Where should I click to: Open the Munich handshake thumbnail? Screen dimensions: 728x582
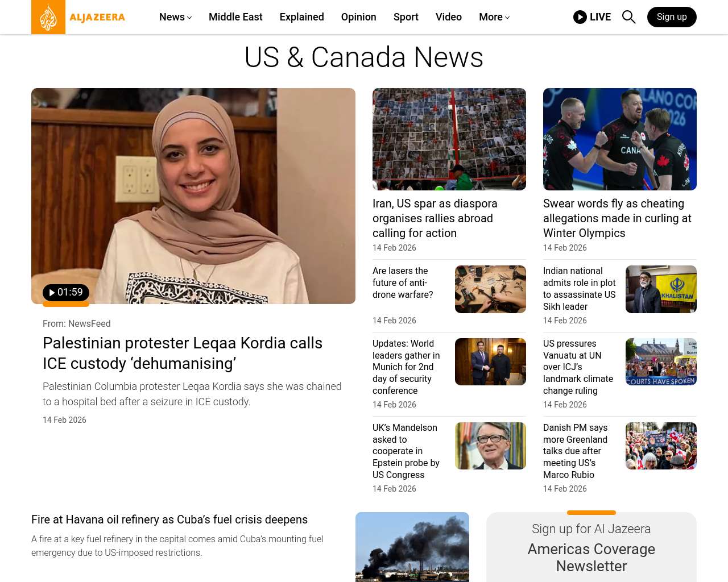pyautogui.click(x=490, y=362)
